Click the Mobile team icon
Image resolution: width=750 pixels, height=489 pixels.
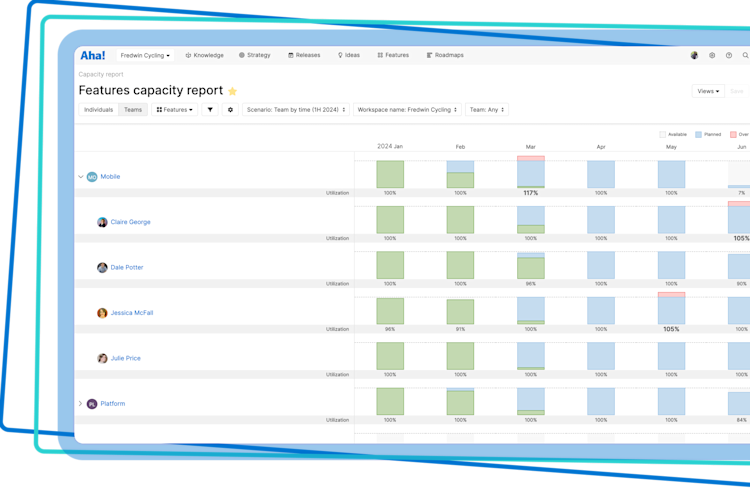pos(92,177)
